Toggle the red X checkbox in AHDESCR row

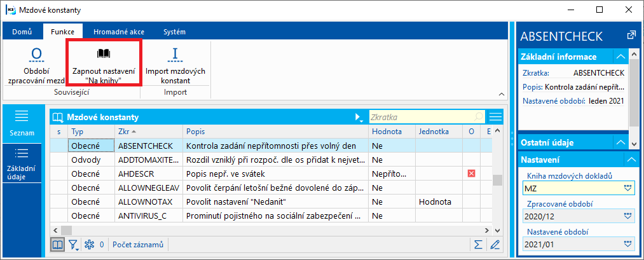(472, 174)
